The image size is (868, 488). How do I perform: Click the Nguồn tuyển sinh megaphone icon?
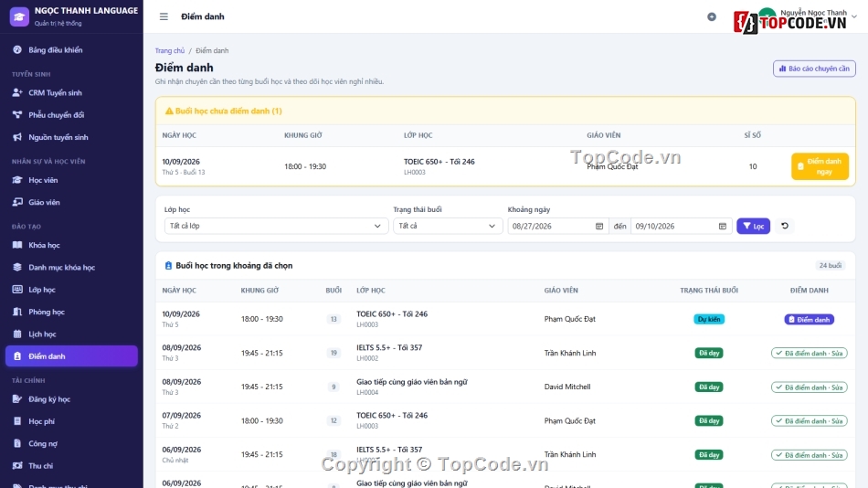[x=17, y=137]
